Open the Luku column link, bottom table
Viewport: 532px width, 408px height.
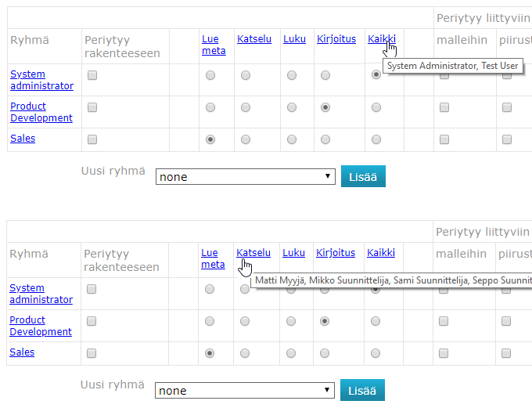coord(294,253)
